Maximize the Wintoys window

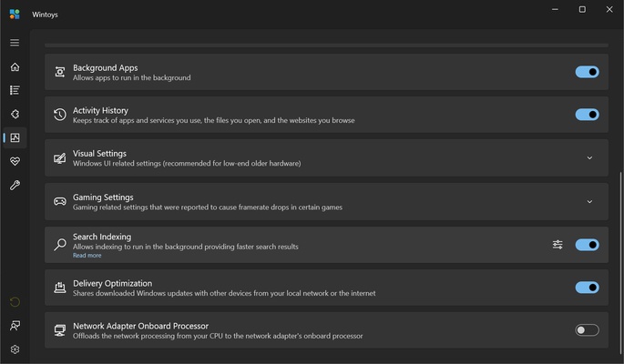click(582, 9)
